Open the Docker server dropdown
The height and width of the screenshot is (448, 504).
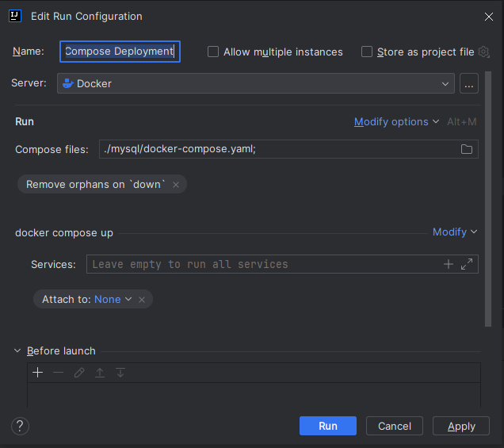[x=255, y=83]
